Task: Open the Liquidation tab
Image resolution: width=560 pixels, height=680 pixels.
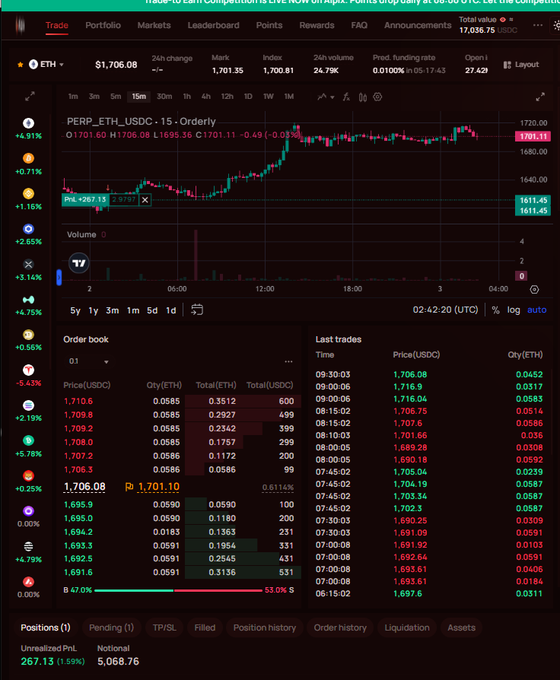Action: pos(407,628)
